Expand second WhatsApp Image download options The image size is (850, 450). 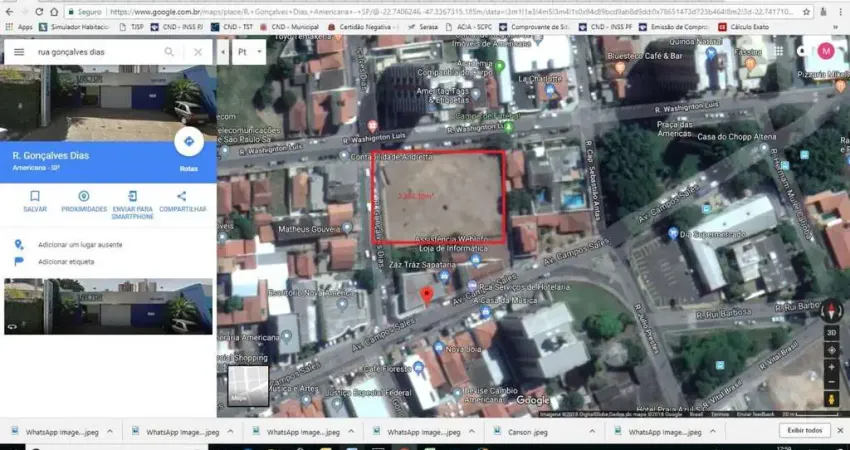[230, 432]
